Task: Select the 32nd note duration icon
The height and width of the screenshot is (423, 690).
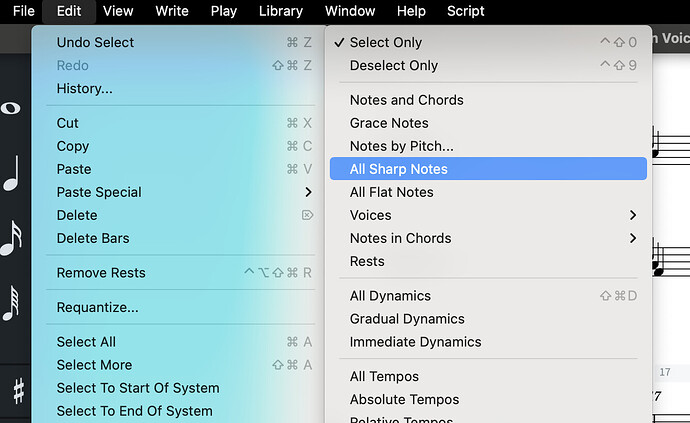Action: (x=11, y=302)
